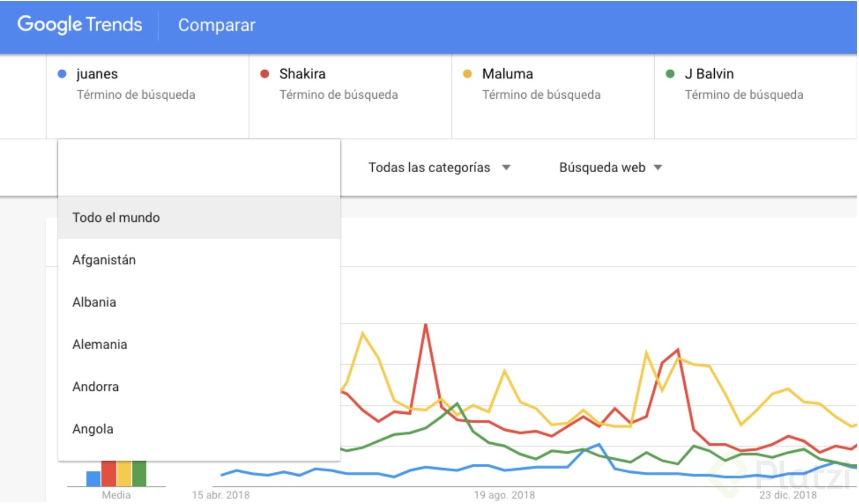Click the yellow dot beside Maluma
859x504 pixels.
tap(467, 74)
